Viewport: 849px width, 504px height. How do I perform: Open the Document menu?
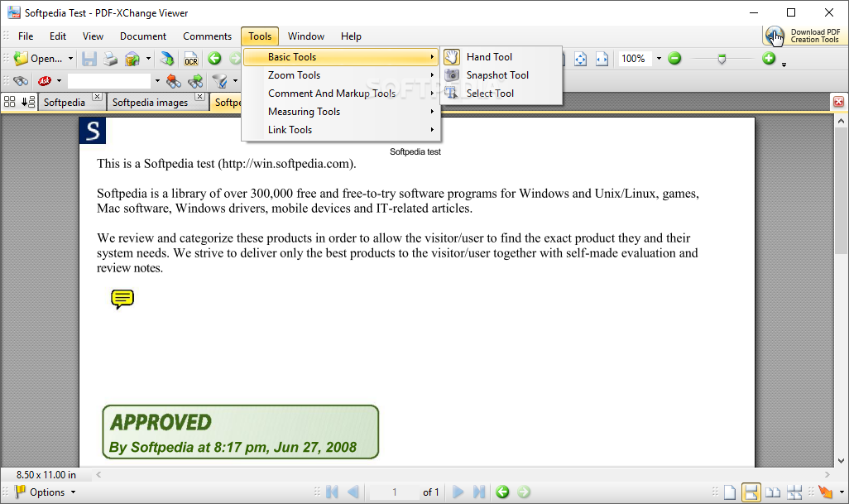pyautogui.click(x=143, y=36)
